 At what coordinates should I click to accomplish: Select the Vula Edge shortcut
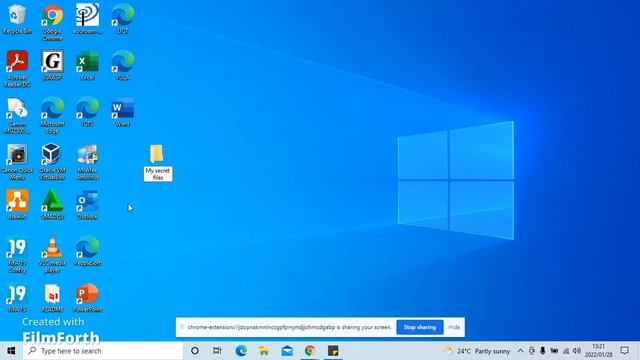(x=122, y=65)
